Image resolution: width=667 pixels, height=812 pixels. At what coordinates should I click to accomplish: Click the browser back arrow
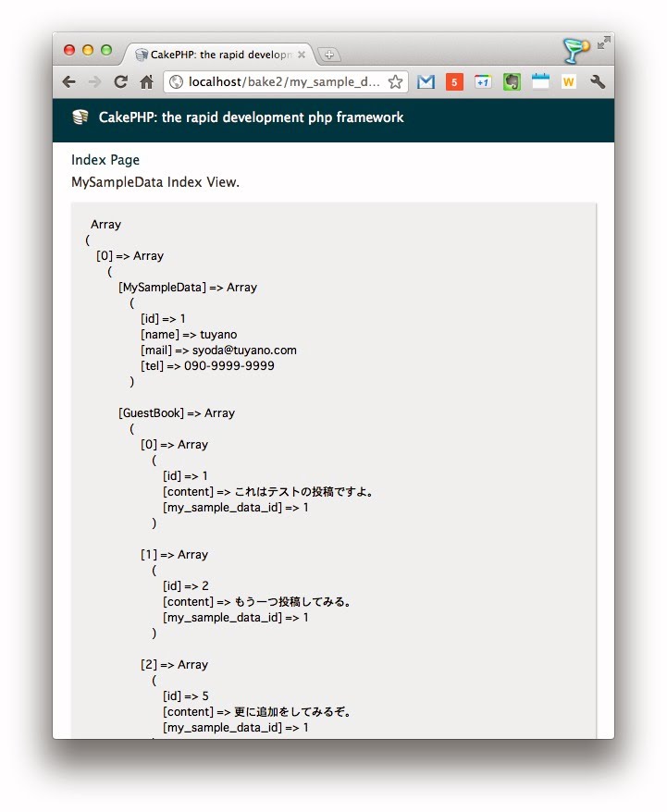point(69,82)
